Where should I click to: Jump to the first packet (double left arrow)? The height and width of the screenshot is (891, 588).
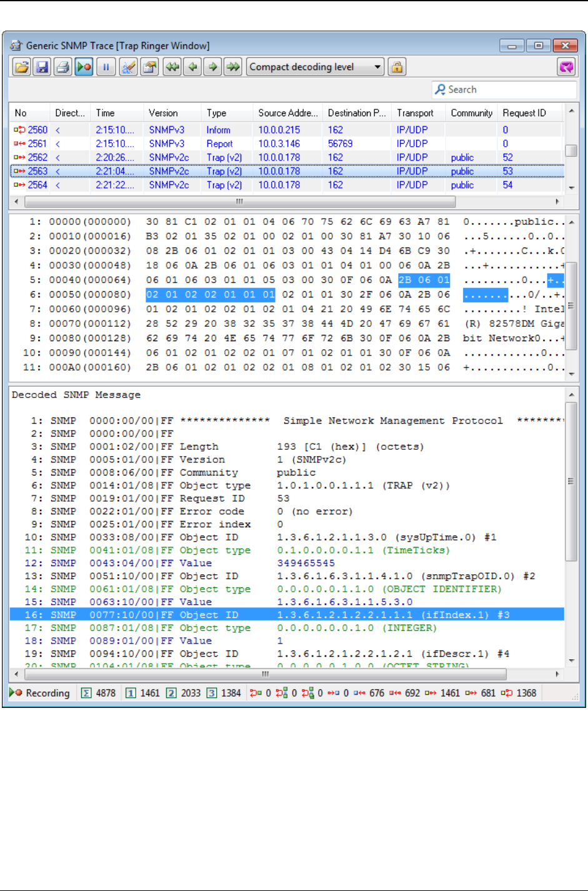pyautogui.click(x=172, y=67)
